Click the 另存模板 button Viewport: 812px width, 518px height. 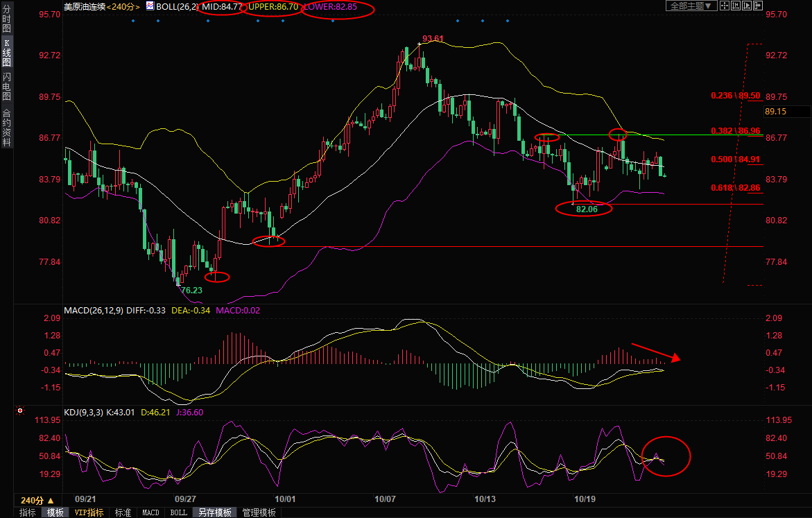pyautogui.click(x=214, y=512)
